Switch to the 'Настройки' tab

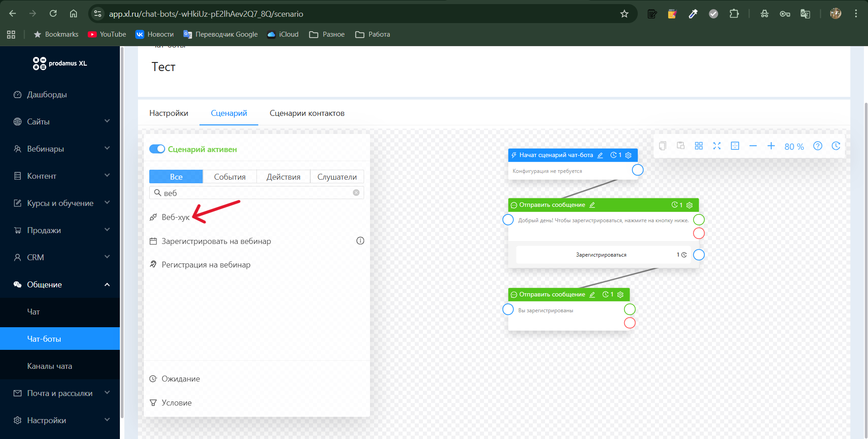pos(169,113)
